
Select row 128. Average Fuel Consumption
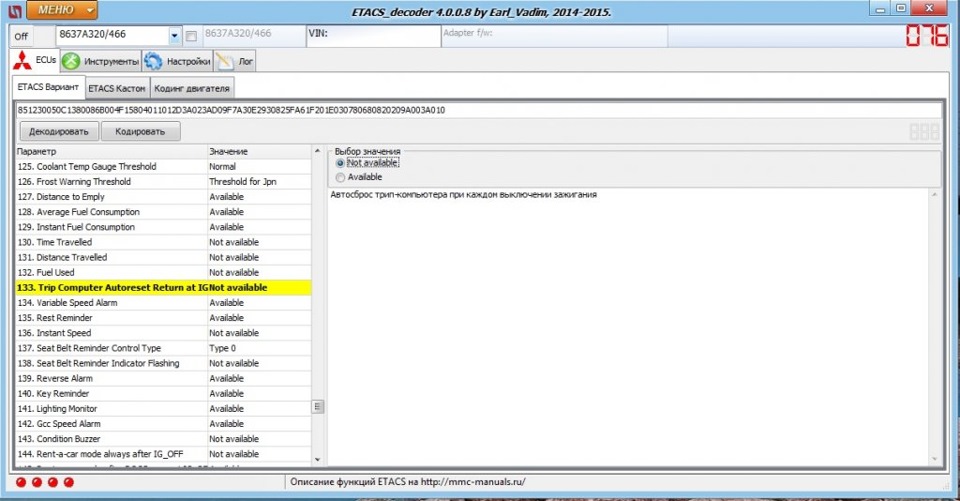click(163, 212)
